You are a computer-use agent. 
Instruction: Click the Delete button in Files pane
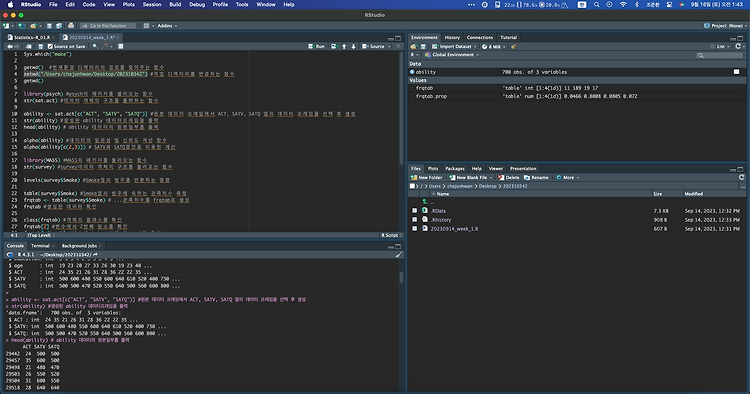(508, 177)
